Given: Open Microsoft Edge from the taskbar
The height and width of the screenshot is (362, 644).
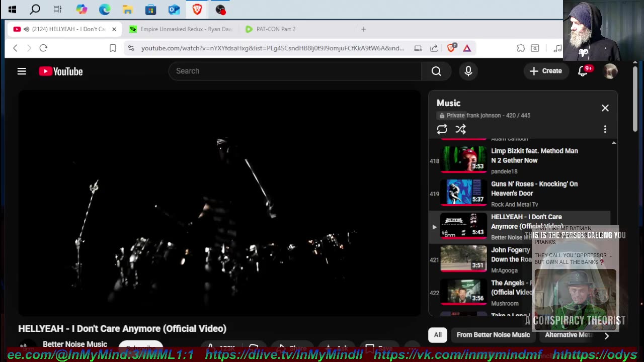Looking at the screenshot, I should 104,9.
